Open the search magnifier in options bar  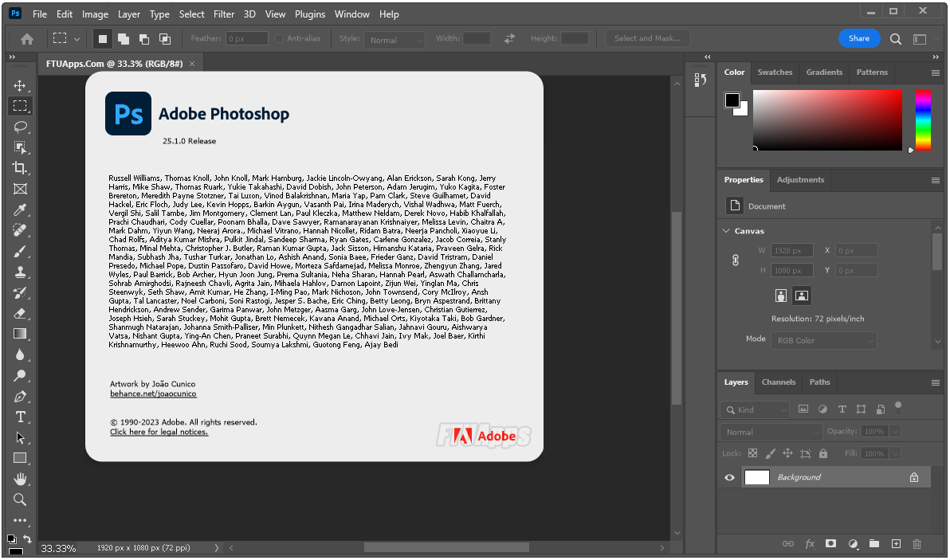click(896, 39)
